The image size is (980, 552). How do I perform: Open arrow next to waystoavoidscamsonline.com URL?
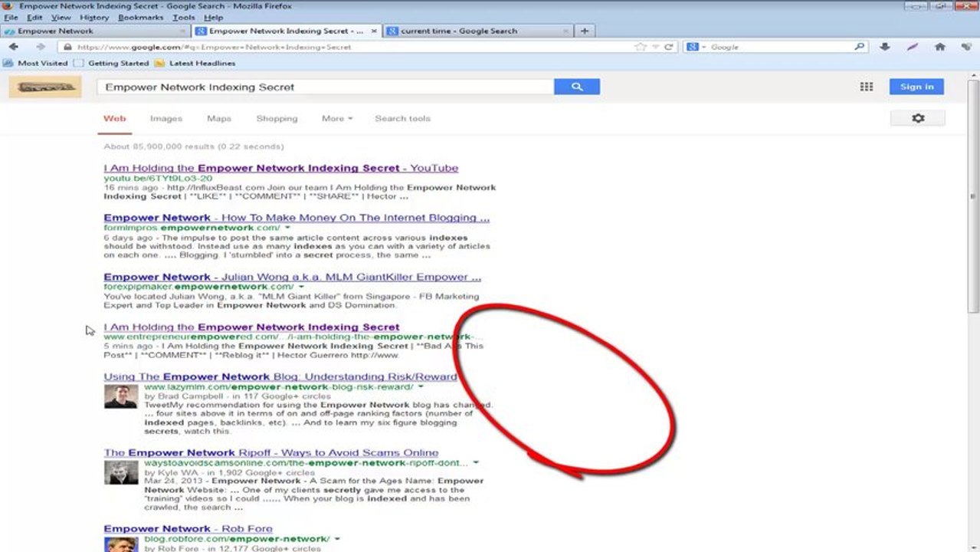pyautogui.click(x=476, y=463)
